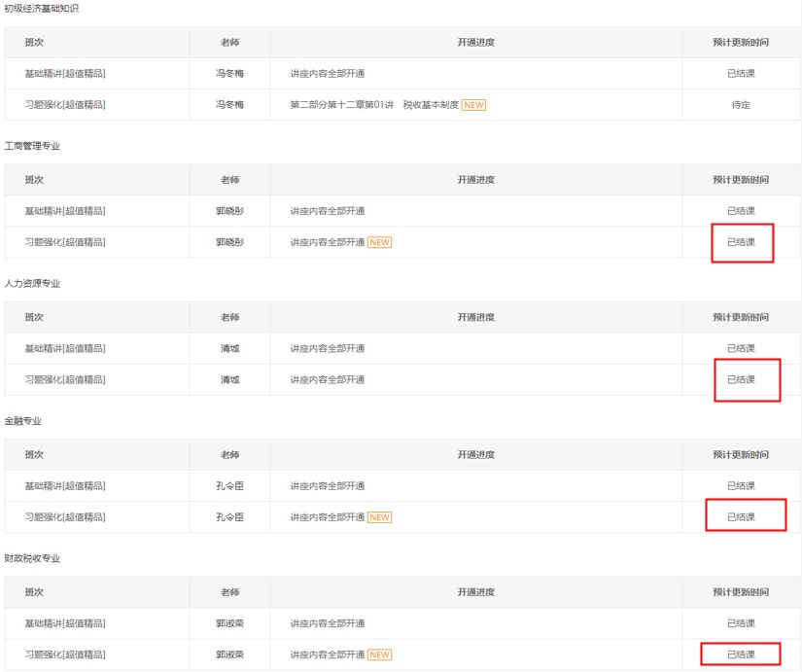Viewport: 802px width, 672px height.
Task: Click the NEW badge in 金融专业 习题强化 row
Action: pyautogui.click(x=379, y=517)
